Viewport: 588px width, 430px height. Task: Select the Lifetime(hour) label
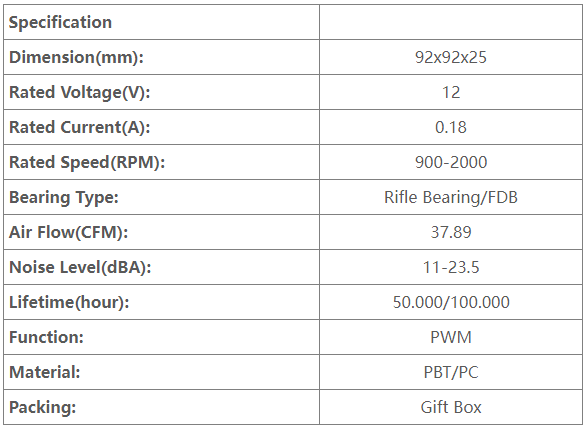tap(69, 302)
